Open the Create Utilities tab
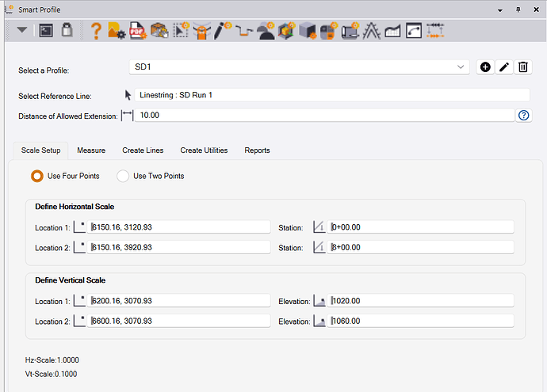 [x=204, y=150]
